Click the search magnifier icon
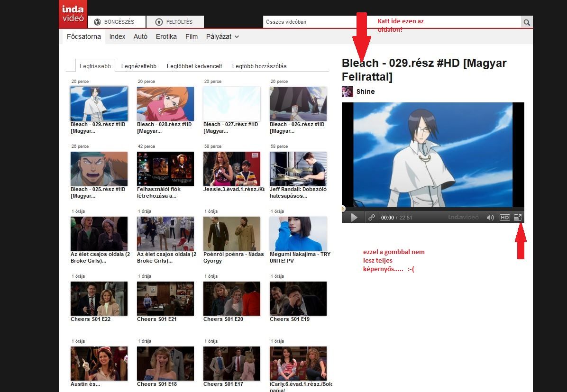567x392 pixels. (x=527, y=22)
